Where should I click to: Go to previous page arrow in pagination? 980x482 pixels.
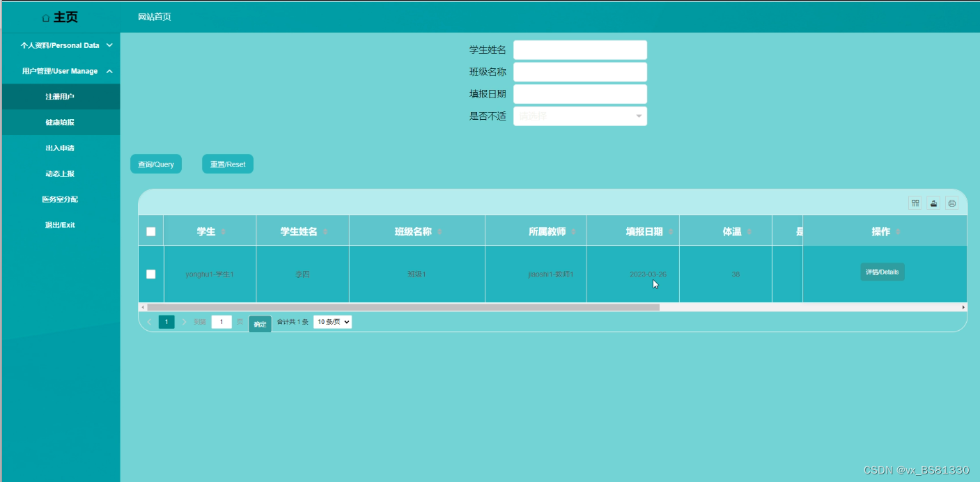pyautogui.click(x=149, y=322)
